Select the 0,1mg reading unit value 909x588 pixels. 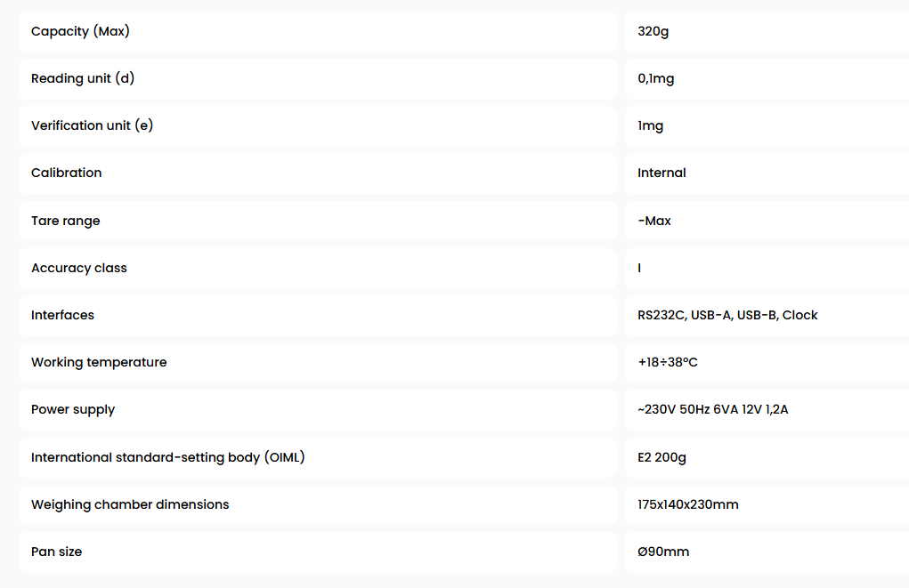pyautogui.click(x=655, y=79)
